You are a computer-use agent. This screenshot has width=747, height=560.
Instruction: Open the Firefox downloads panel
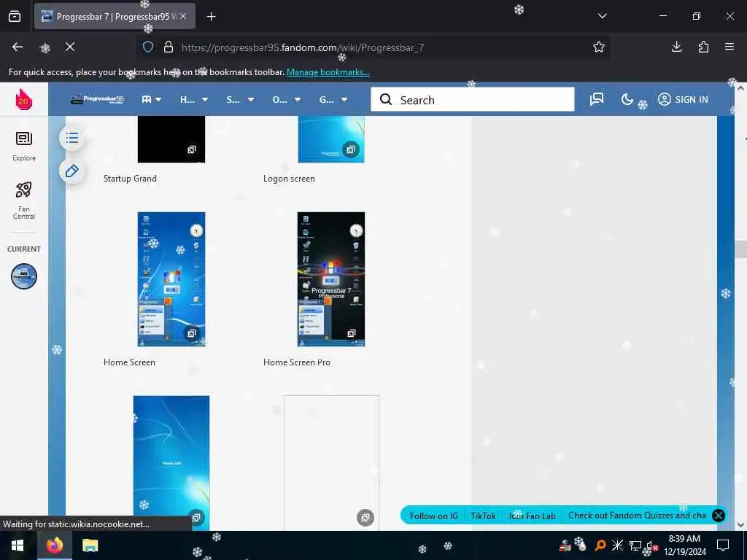[676, 47]
